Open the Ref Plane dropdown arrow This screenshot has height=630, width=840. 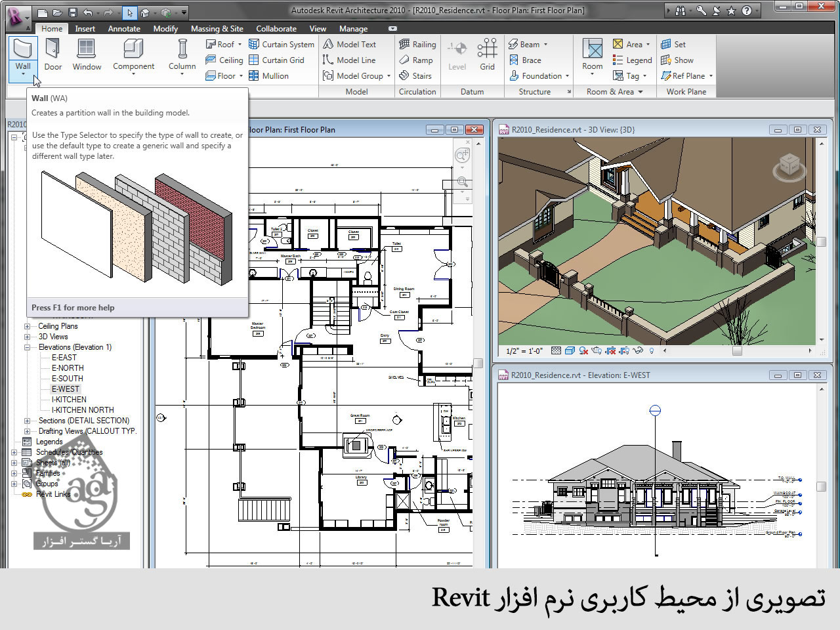(x=711, y=75)
